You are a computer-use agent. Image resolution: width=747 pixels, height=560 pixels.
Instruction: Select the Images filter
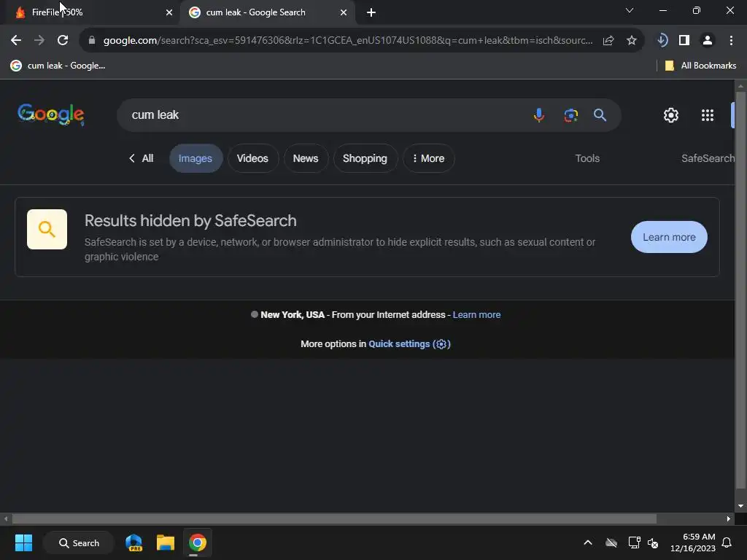pos(196,158)
